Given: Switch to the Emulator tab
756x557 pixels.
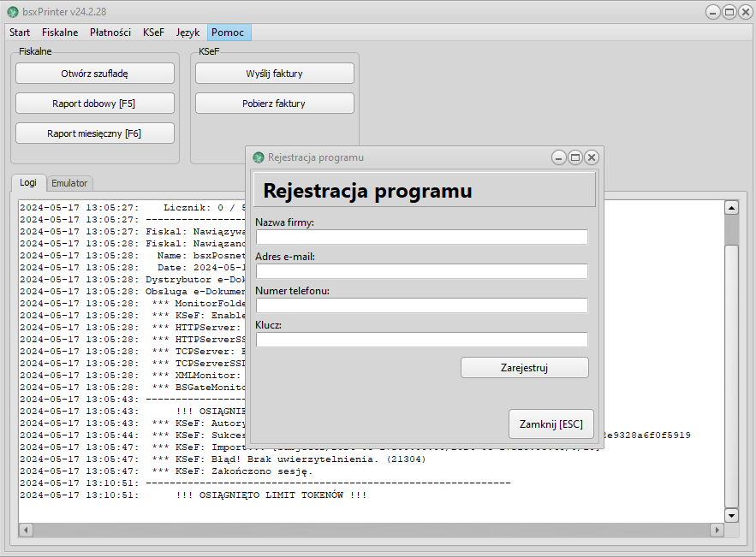Looking at the screenshot, I should [x=69, y=183].
